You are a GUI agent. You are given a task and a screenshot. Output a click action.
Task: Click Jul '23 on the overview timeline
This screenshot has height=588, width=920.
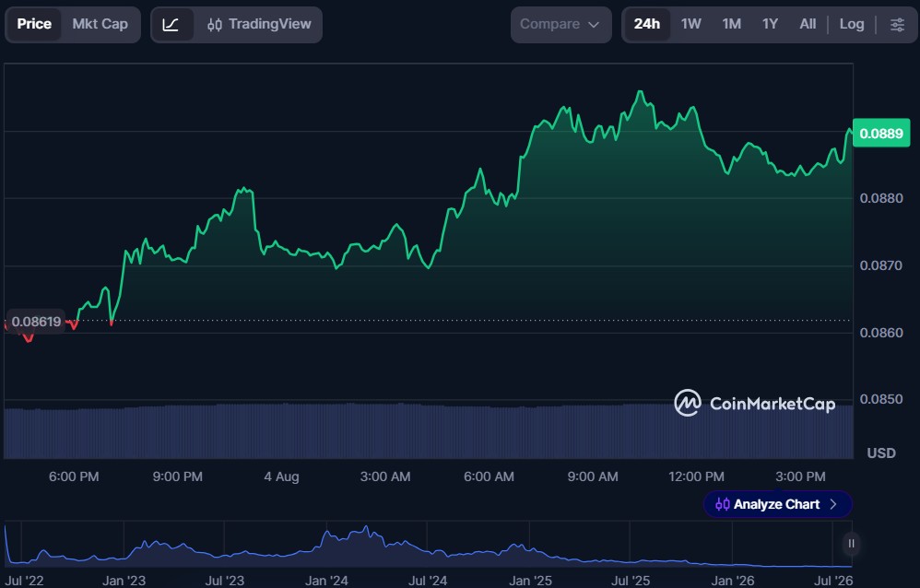point(225,581)
